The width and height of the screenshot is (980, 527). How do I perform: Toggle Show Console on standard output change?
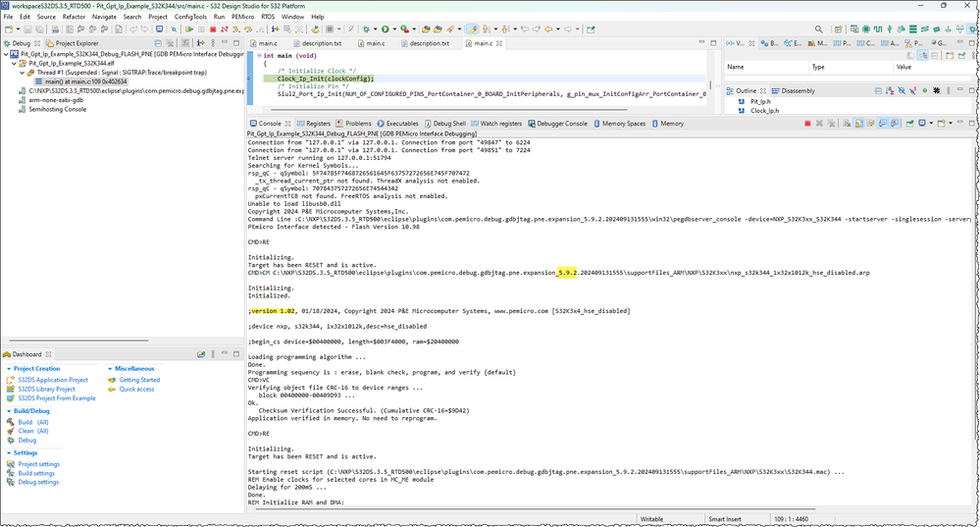pos(883,123)
